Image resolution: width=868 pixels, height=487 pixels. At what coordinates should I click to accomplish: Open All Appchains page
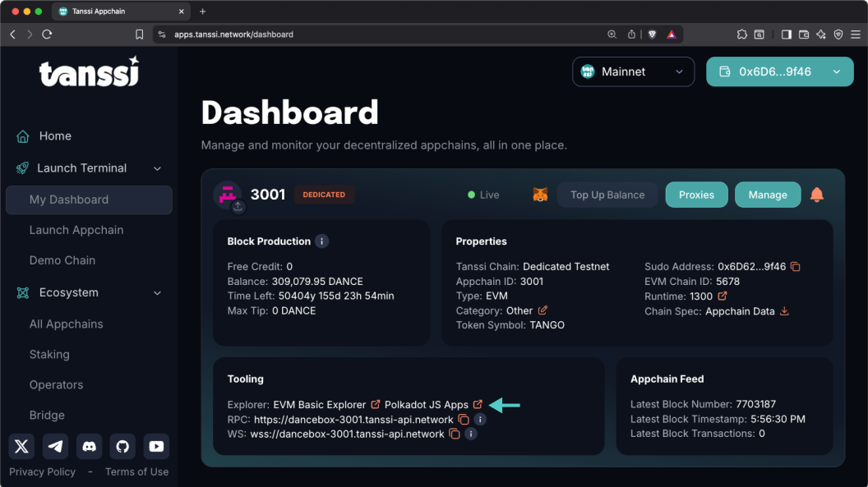pyautogui.click(x=66, y=324)
